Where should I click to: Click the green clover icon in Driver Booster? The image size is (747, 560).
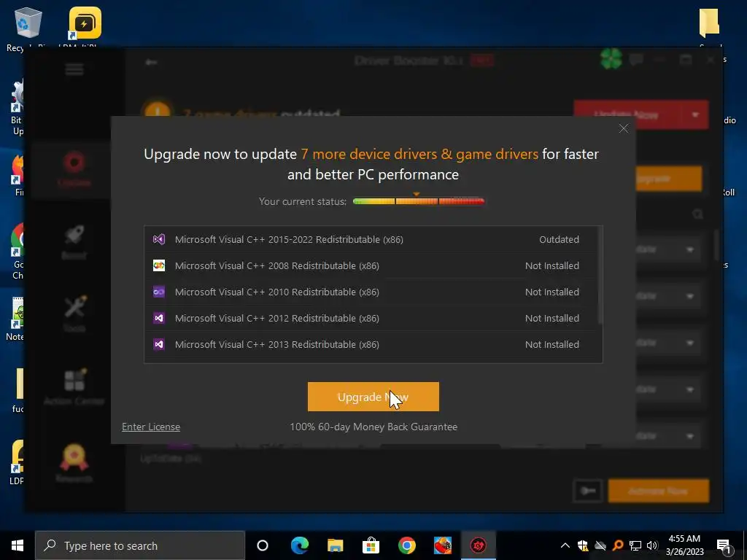pos(611,59)
